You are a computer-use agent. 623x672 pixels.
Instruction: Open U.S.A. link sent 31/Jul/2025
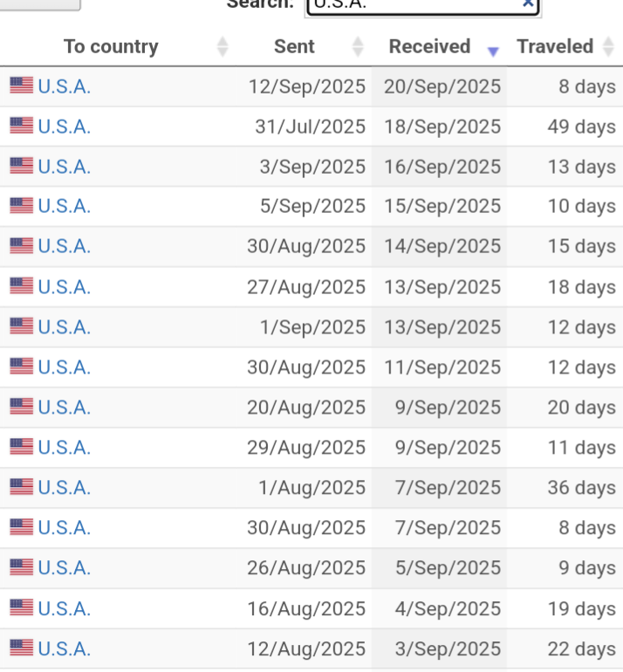(x=65, y=127)
